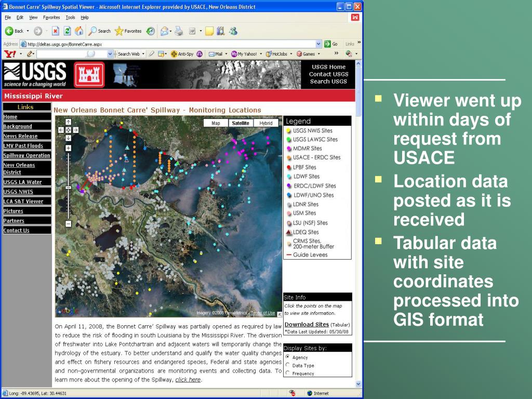Expand the Yahoo toolbar overflow chevron
Viewport: 532px width, 399px height.
[336, 54]
